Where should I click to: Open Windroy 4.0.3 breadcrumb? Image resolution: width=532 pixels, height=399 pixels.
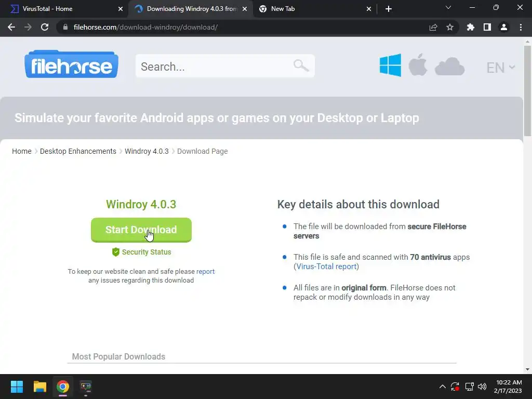point(147,151)
